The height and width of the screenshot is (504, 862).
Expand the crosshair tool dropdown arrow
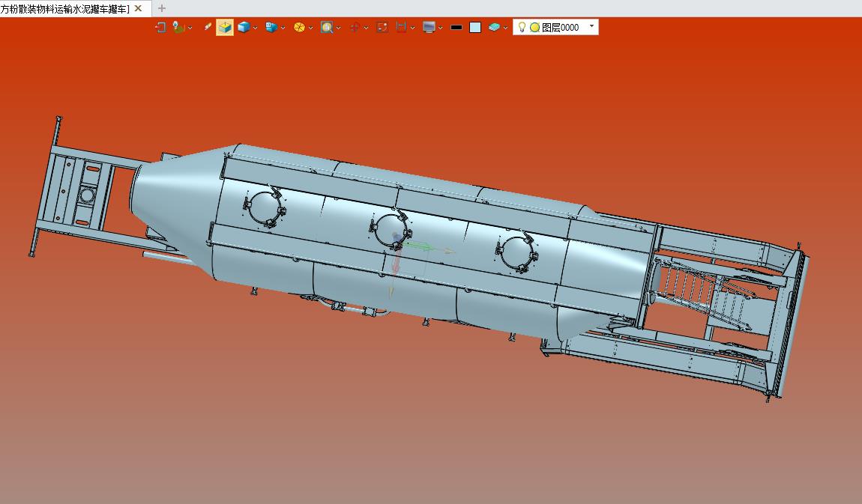click(366, 28)
